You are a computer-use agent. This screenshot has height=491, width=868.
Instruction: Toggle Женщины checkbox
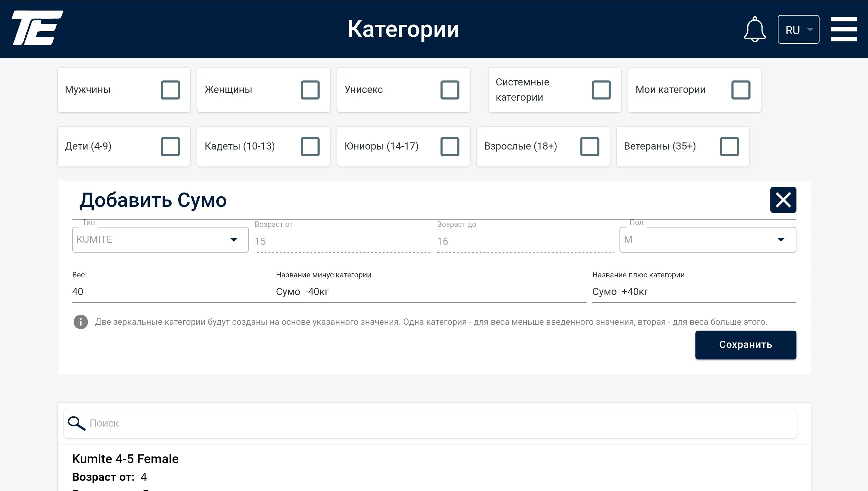310,90
